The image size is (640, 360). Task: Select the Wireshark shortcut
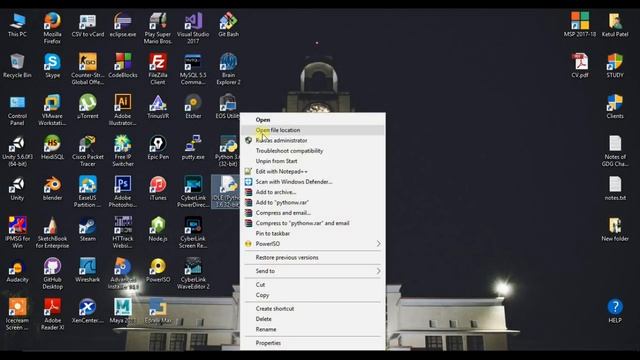click(x=87, y=270)
